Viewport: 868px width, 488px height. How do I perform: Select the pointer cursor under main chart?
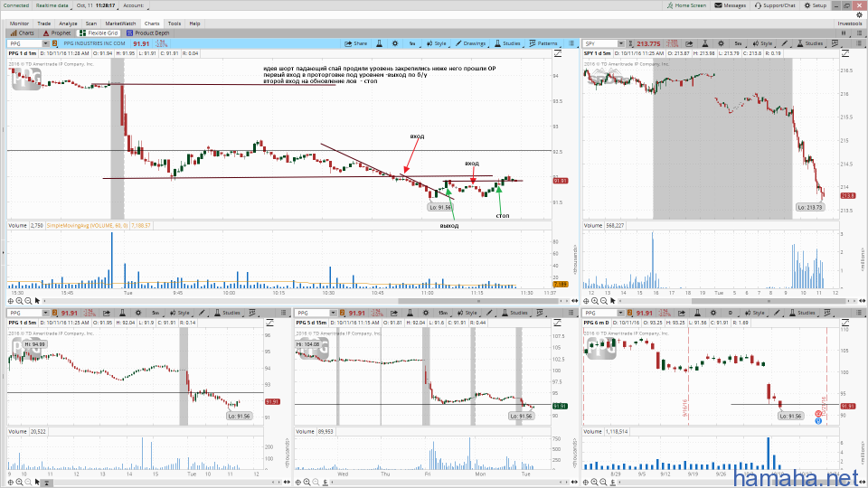point(37,301)
